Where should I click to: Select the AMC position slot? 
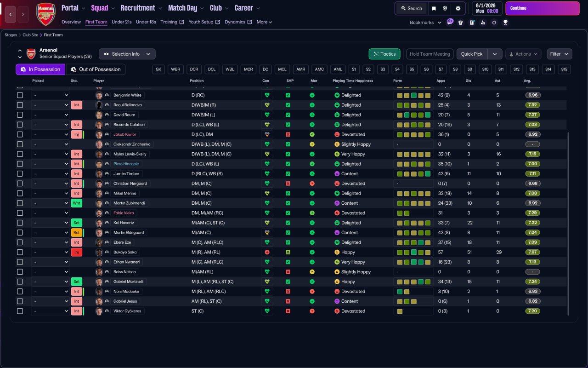tap(320, 69)
